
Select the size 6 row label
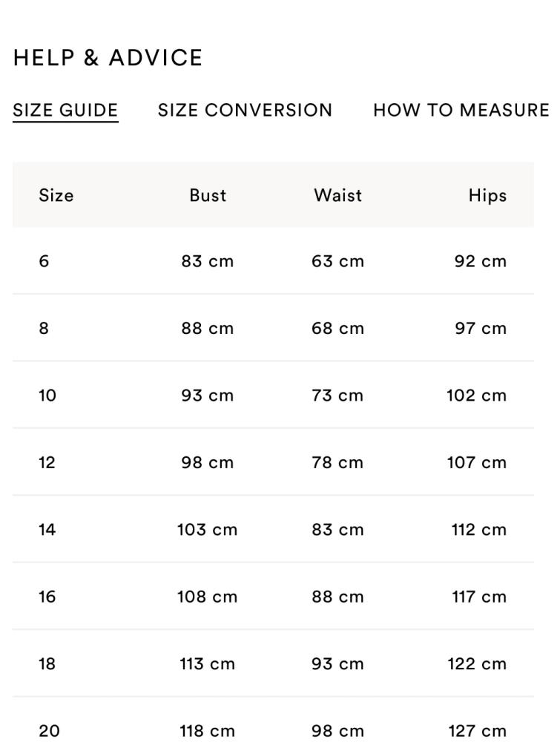click(44, 261)
